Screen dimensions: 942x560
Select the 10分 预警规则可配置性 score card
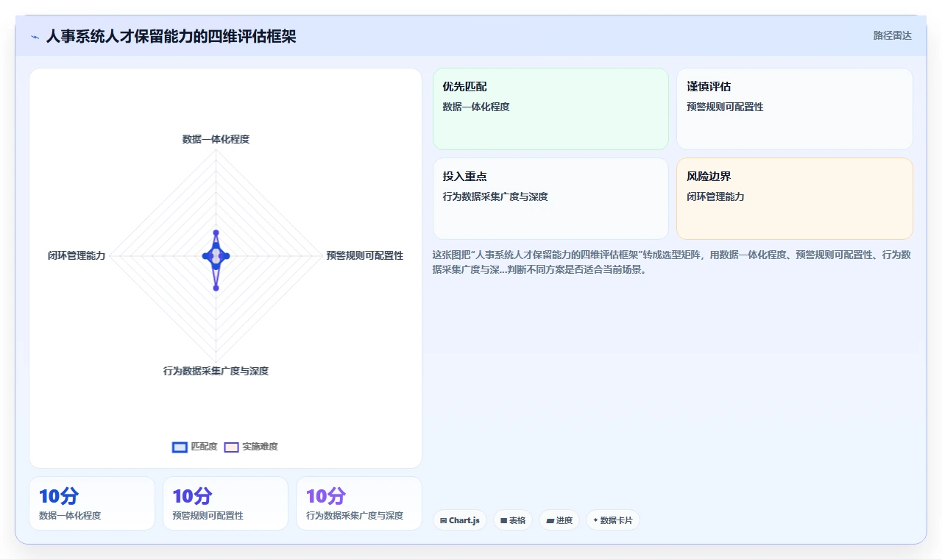coord(225,503)
